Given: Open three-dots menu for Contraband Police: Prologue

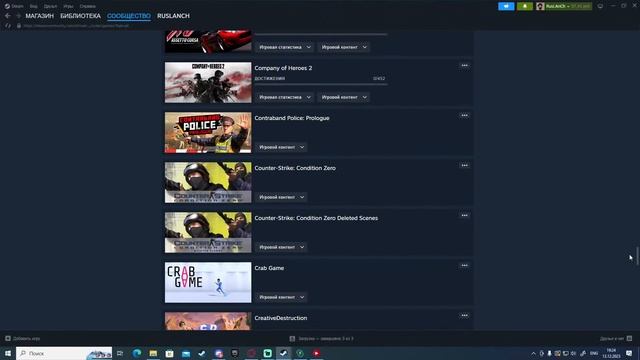Looking at the screenshot, I should (464, 116).
